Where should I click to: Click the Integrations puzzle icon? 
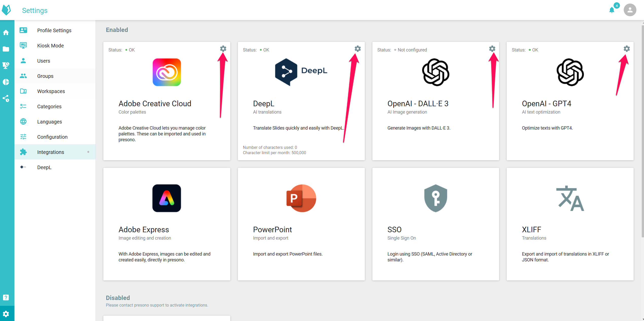[x=23, y=152]
